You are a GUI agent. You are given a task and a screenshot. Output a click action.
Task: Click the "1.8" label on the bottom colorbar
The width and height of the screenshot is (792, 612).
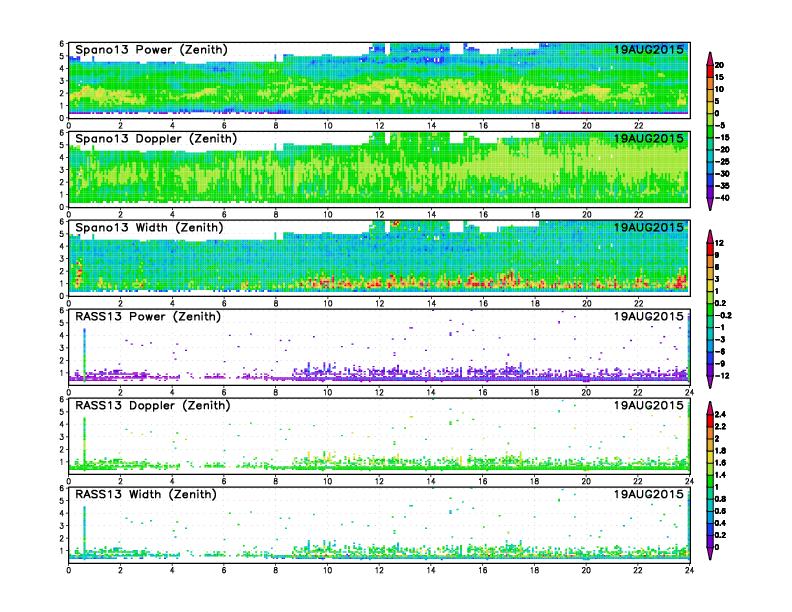click(721, 451)
